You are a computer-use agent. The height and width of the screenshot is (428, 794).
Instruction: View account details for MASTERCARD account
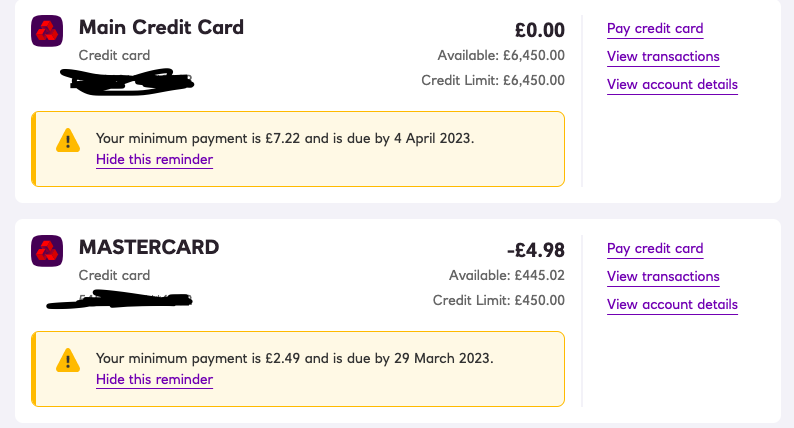672,304
